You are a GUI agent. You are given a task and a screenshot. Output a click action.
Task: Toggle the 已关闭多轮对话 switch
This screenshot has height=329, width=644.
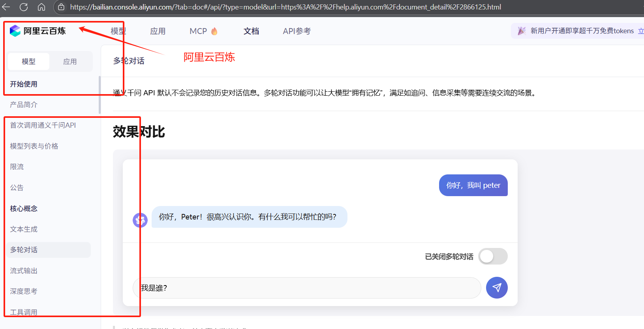(493, 256)
